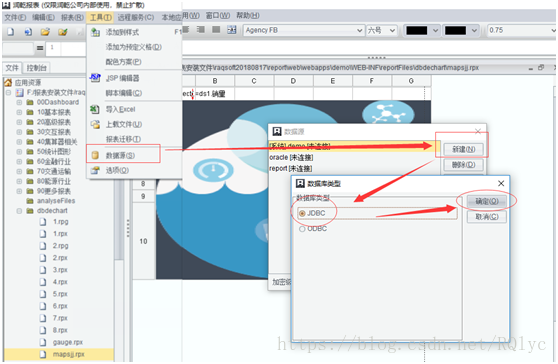This screenshot has height=364, width=558.
Task: Open the 帮助(H) menu
Action: pyautogui.click(x=248, y=16)
